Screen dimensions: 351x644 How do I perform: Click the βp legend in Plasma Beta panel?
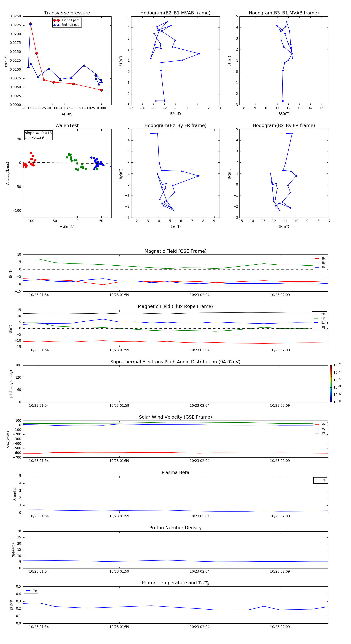point(320,480)
